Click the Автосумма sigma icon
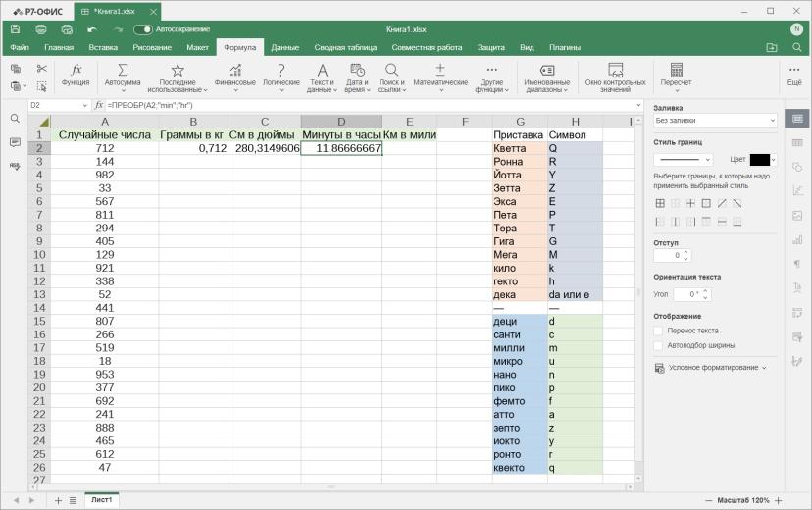This screenshot has width=812, height=510. coord(123,70)
